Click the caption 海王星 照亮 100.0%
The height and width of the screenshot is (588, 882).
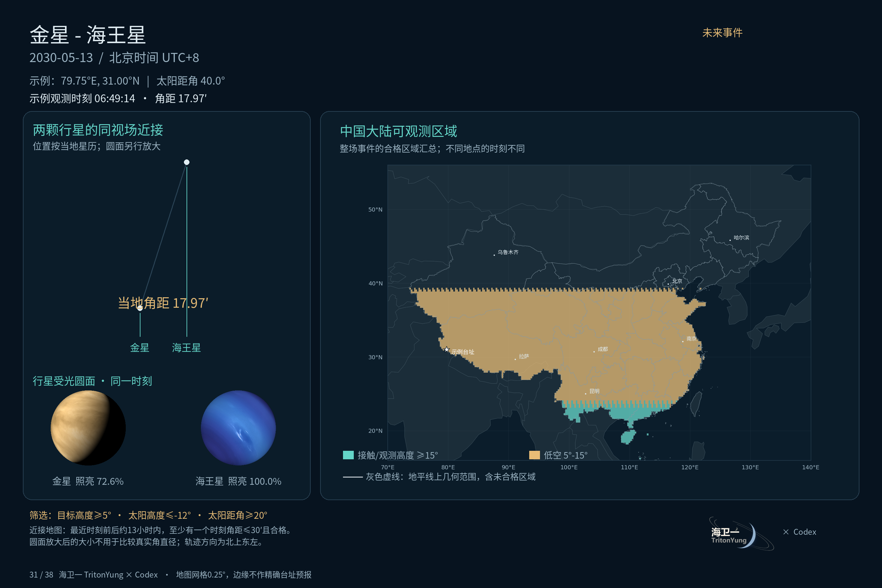tap(238, 481)
